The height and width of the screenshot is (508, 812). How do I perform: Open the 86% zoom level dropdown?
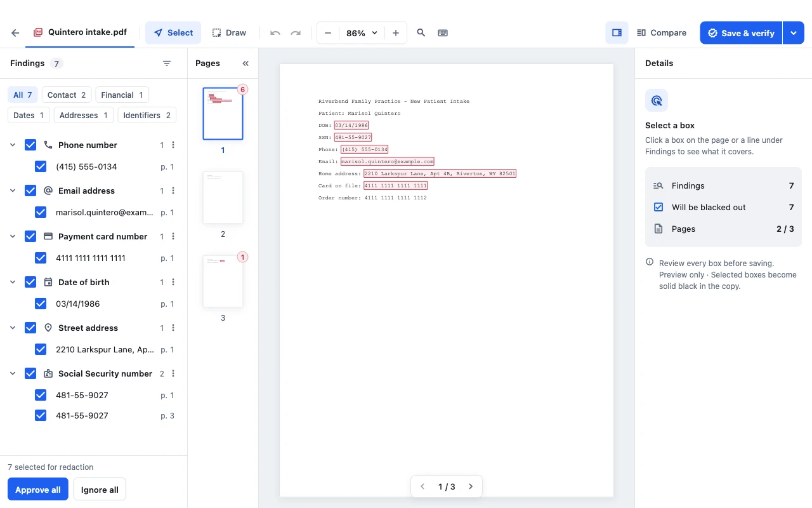pyautogui.click(x=362, y=33)
